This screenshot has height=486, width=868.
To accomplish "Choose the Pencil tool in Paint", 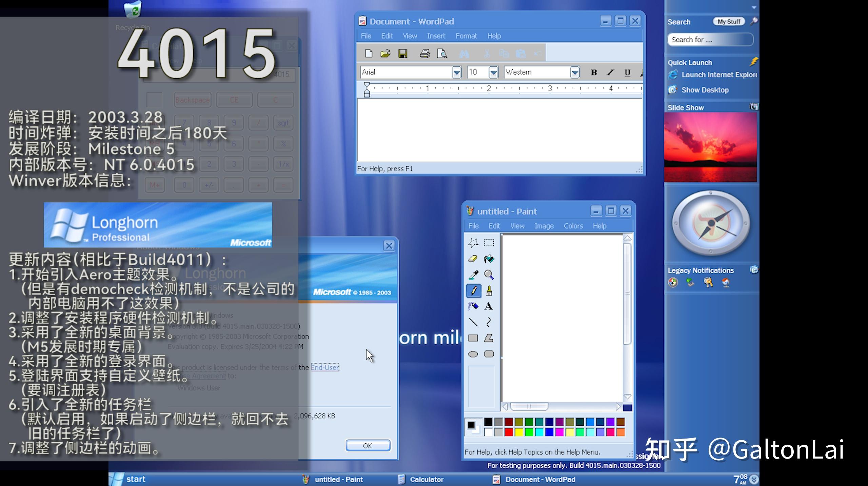I will pyautogui.click(x=473, y=291).
